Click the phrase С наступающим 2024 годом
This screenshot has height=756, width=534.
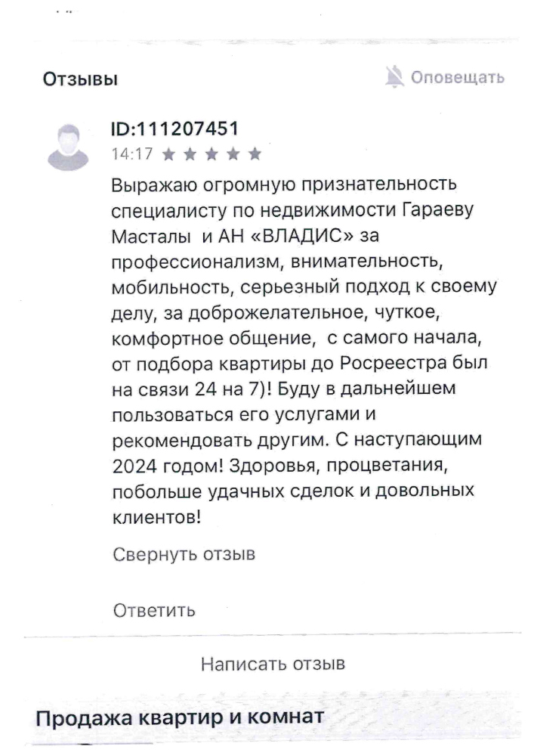click(x=297, y=453)
